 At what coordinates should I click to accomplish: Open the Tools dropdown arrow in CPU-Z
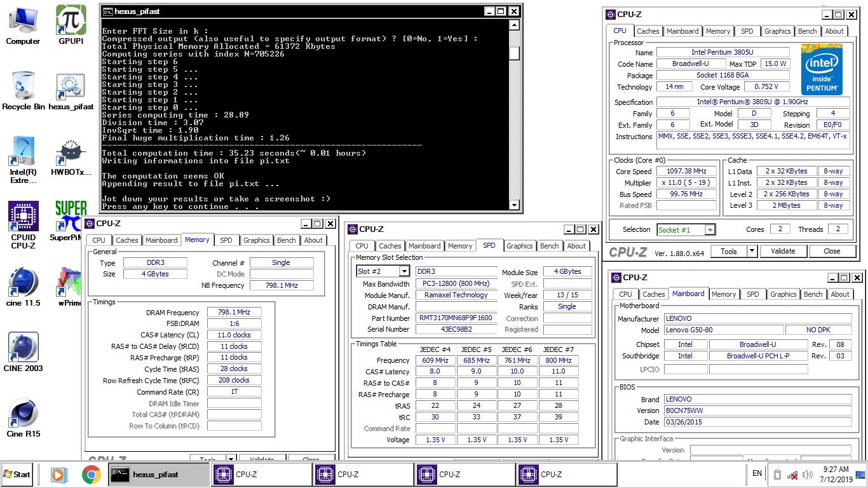(x=752, y=251)
